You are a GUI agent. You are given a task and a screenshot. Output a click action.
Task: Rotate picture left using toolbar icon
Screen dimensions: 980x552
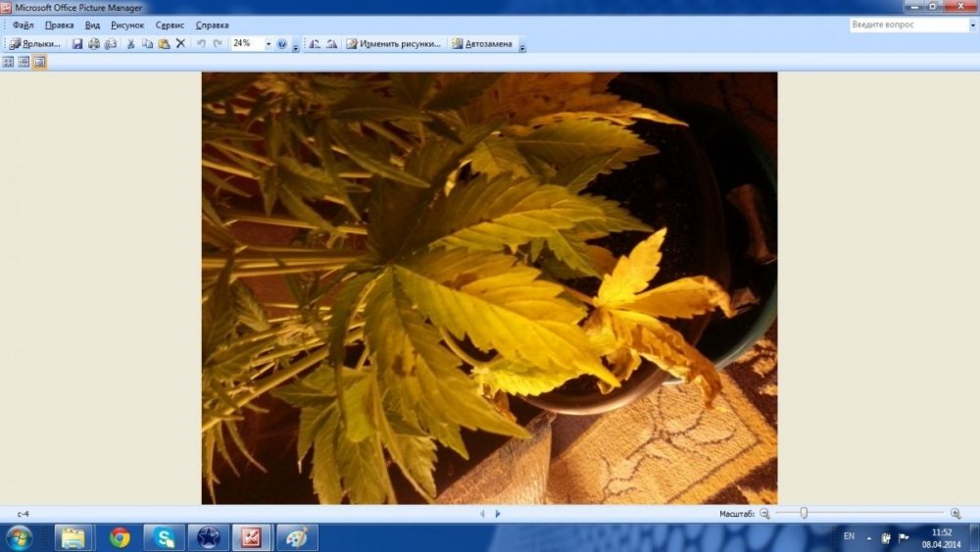pos(315,44)
